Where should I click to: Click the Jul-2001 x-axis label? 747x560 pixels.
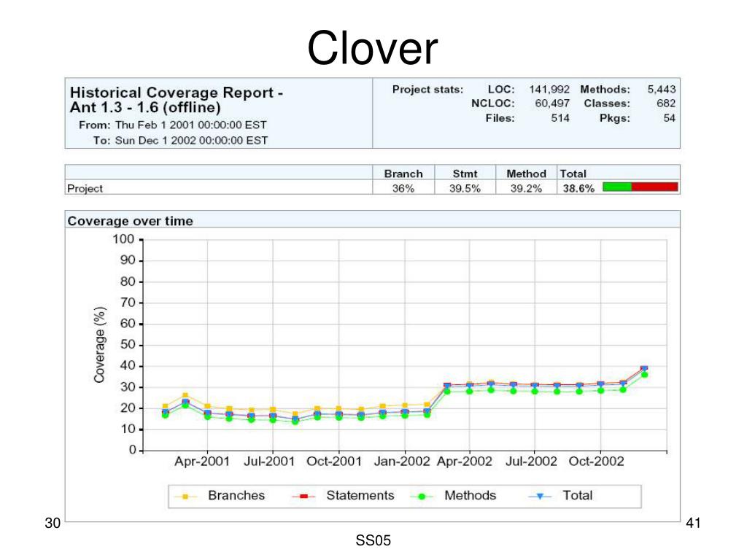tap(269, 462)
